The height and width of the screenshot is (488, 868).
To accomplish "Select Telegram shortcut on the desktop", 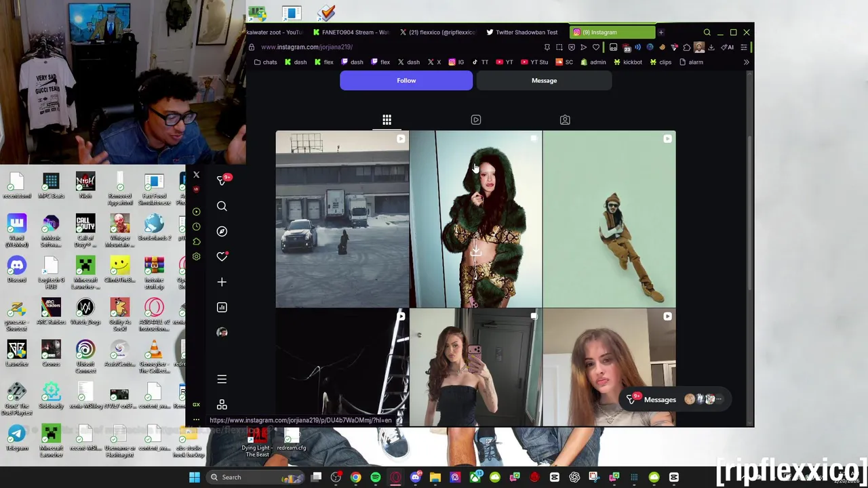I will [17, 438].
